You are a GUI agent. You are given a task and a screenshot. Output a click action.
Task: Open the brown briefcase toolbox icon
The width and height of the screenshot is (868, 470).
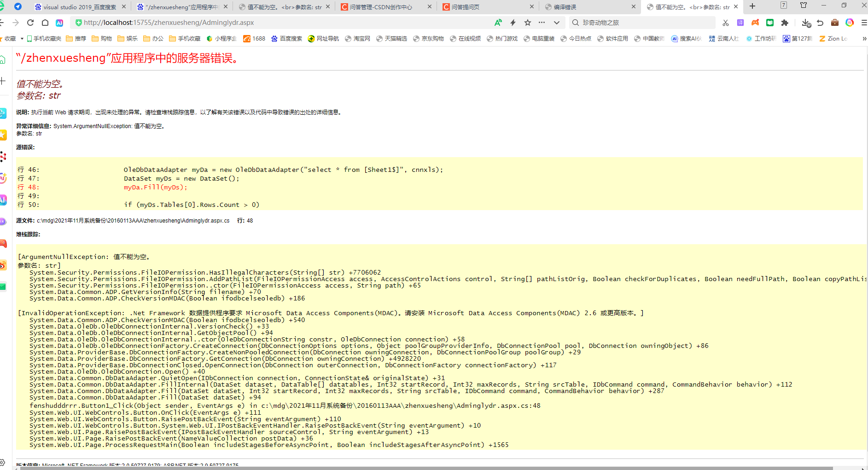pos(835,23)
